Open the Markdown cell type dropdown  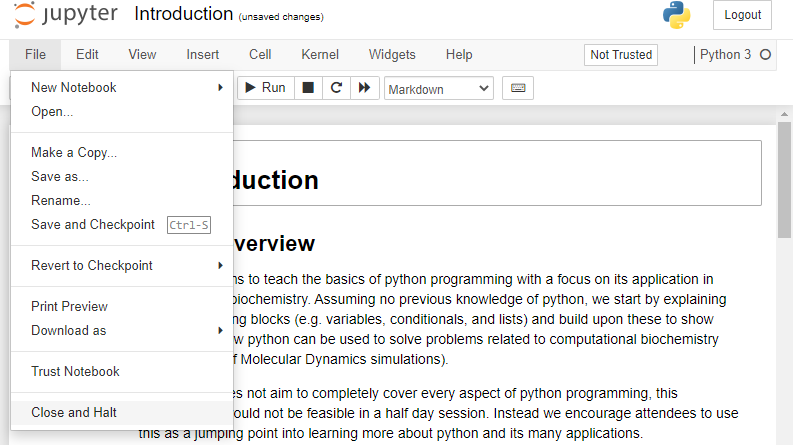438,88
